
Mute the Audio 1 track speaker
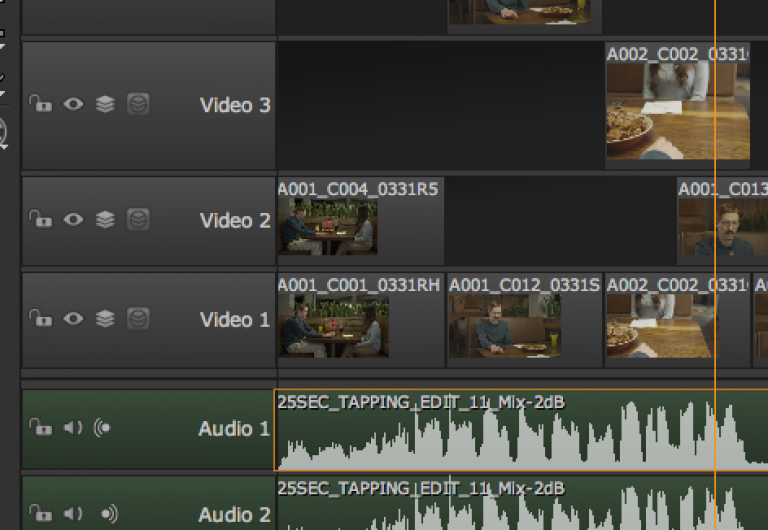[x=73, y=429]
